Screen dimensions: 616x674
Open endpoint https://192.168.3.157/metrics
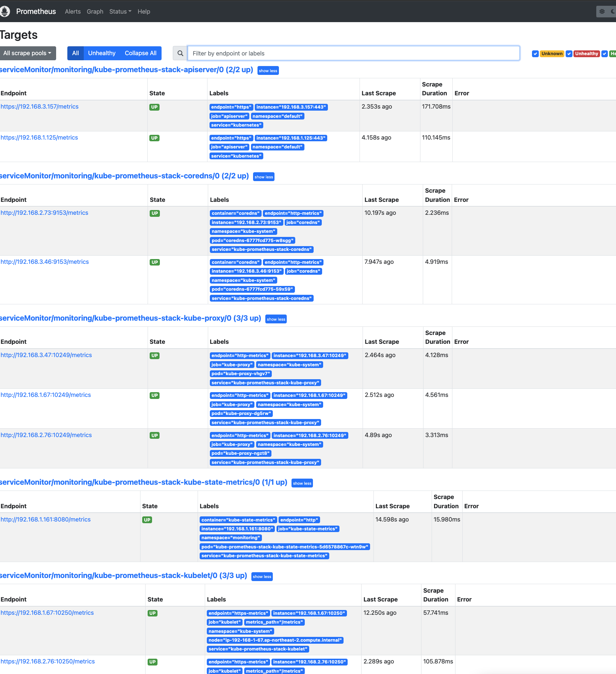point(39,107)
